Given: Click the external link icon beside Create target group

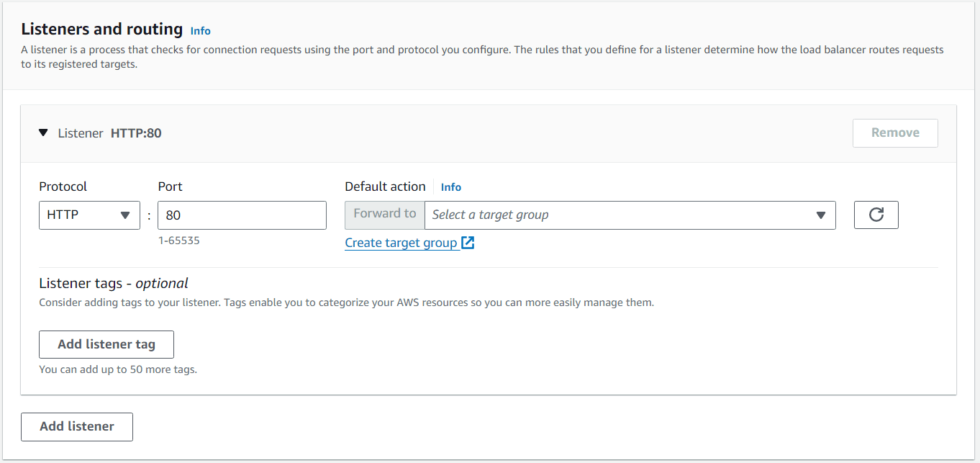Looking at the screenshot, I should click(x=469, y=243).
